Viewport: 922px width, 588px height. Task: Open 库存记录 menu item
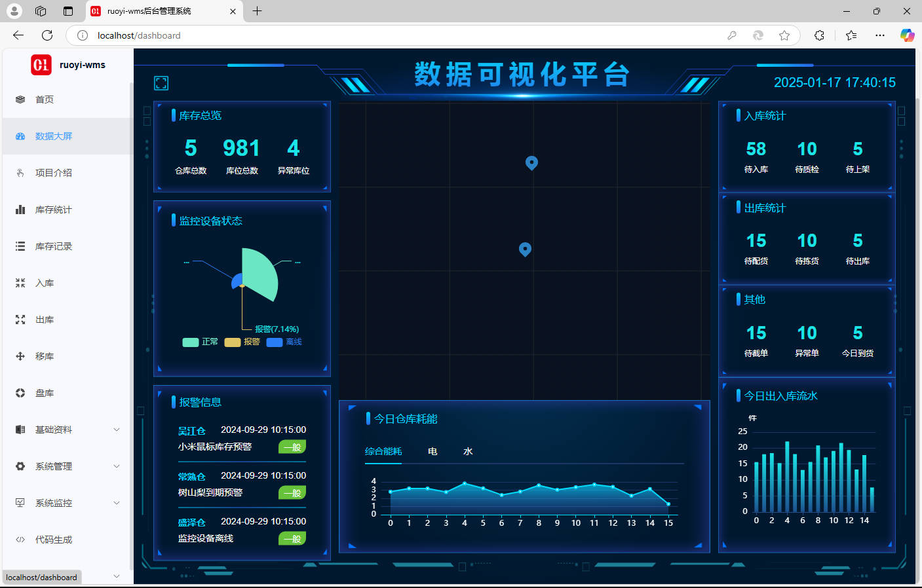(x=67, y=246)
